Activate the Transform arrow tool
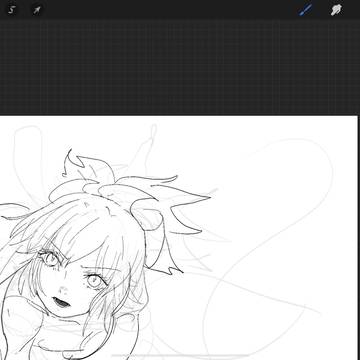 [37, 10]
